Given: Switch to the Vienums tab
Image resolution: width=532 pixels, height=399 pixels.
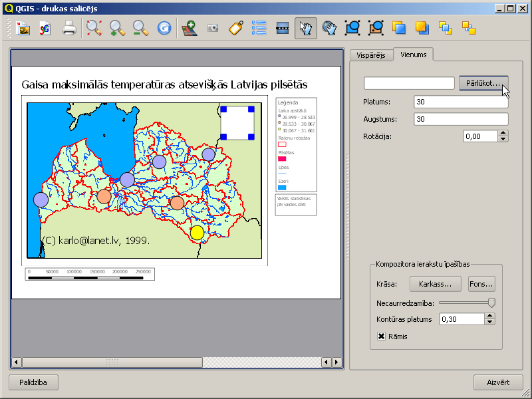Looking at the screenshot, I should 413,55.
